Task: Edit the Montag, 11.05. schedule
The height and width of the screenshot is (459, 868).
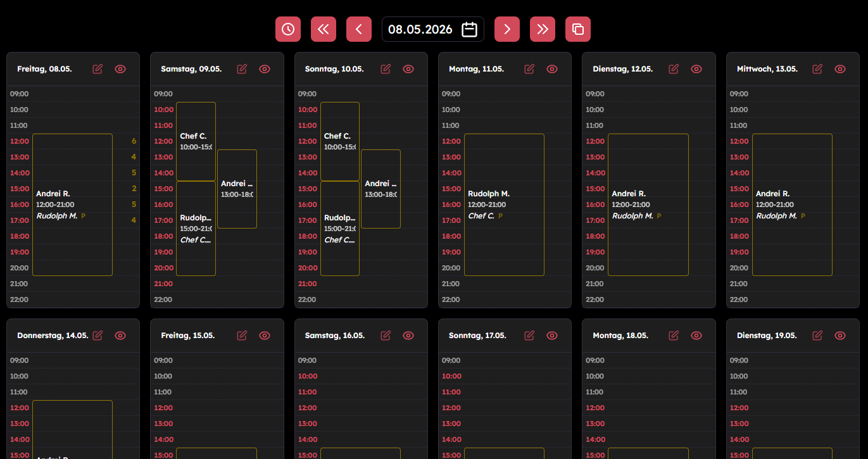Action: [529, 69]
